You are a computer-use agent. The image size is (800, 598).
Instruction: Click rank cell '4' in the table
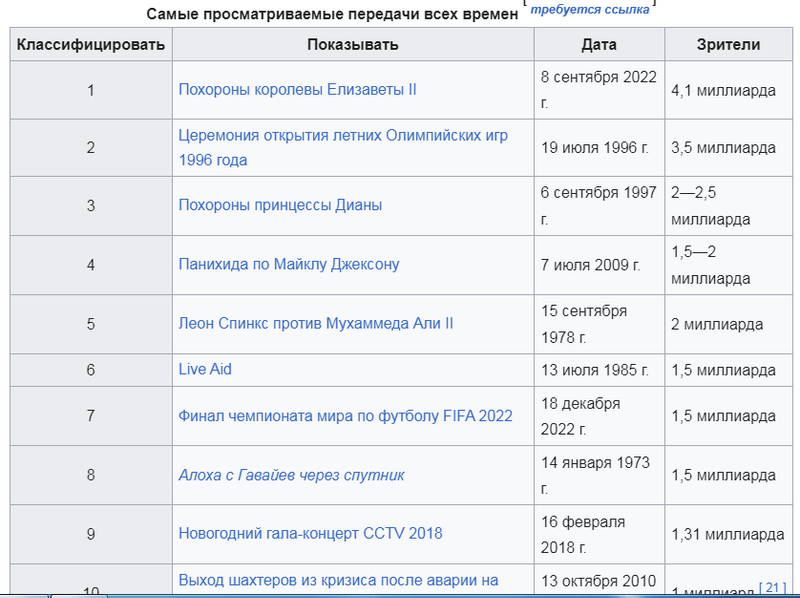91,265
